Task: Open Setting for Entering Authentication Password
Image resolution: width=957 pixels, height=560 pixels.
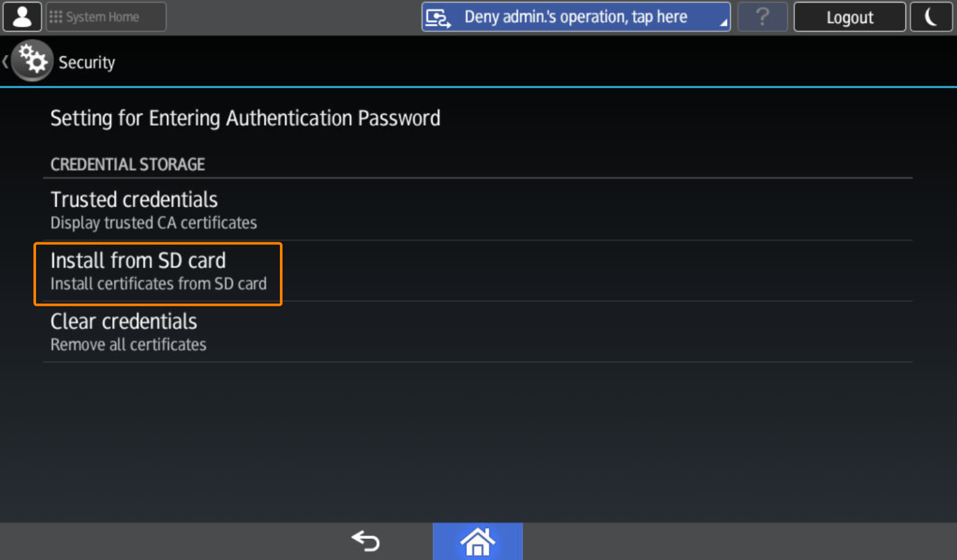Action: 245,119
